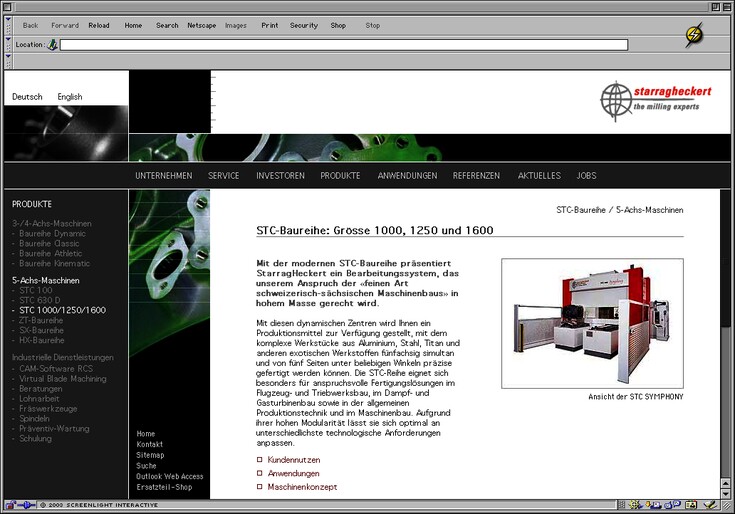This screenshot has width=735, height=514.
Task: Open the ANWENDUNGEN menu item
Action: [407, 176]
